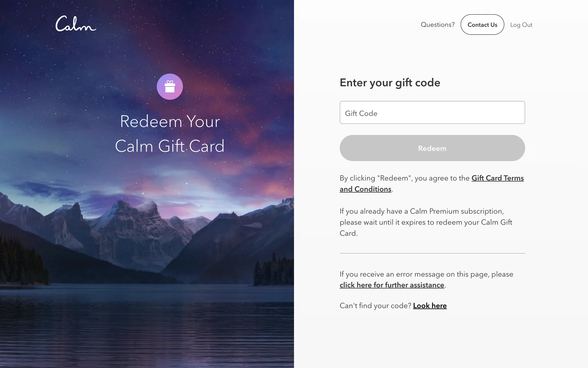Image resolution: width=588 pixels, height=368 pixels.
Task: Click the lake water in the photo
Action: point(147,325)
